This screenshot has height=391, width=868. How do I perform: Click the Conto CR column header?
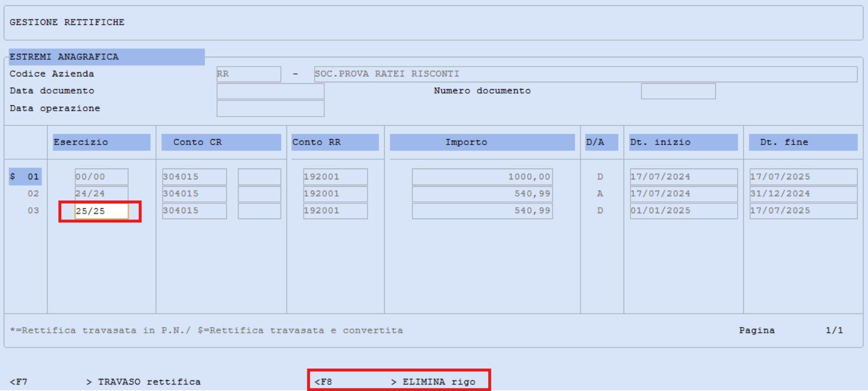tap(221, 142)
